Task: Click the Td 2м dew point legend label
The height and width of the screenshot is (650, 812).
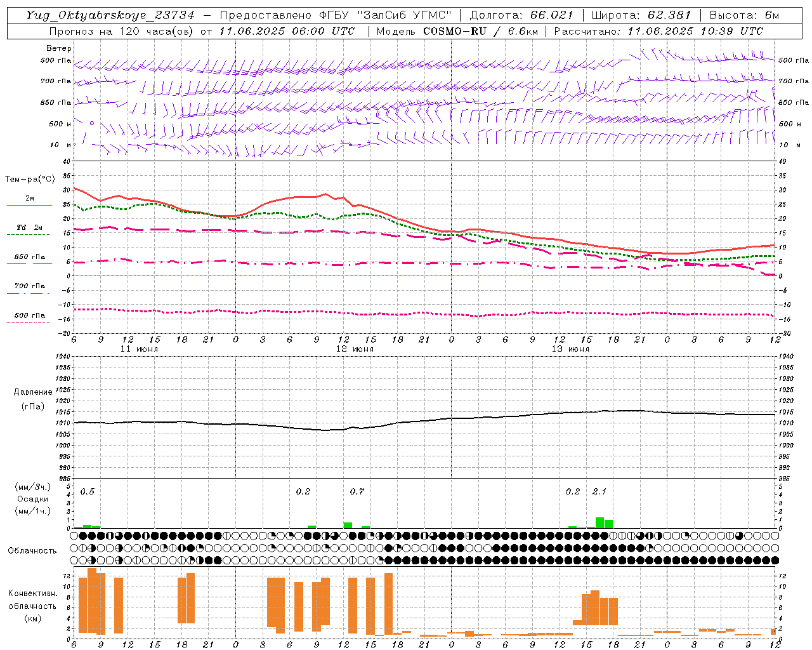Action: (x=30, y=227)
